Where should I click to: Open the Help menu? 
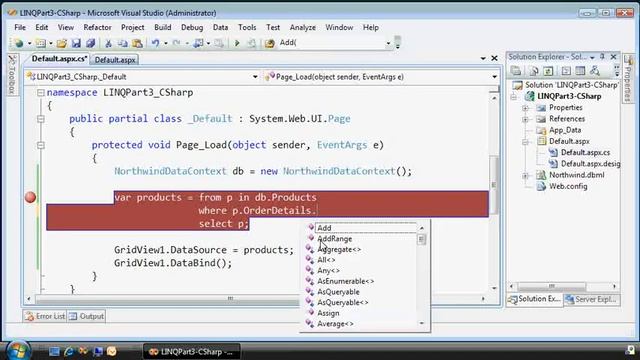click(x=371, y=27)
